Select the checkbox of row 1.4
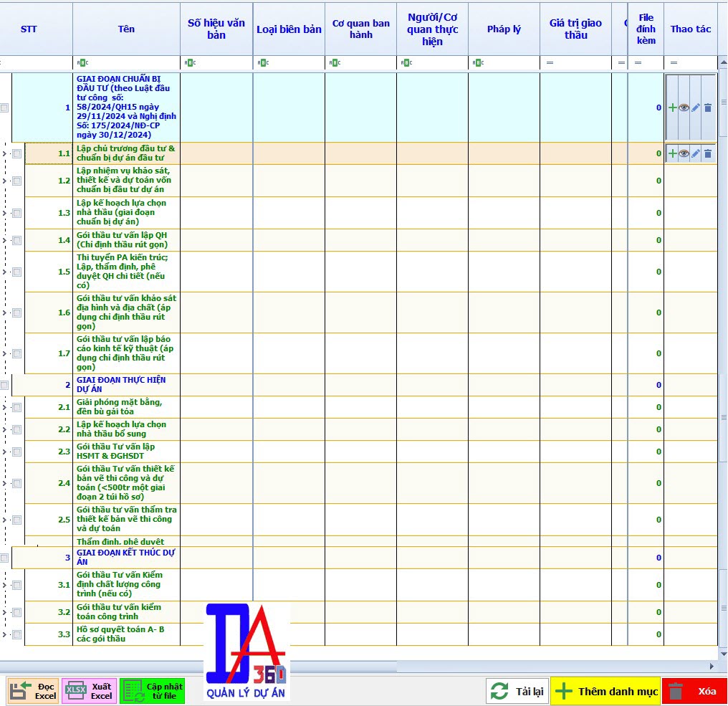Viewport: 728px width, 706px height. (17, 240)
